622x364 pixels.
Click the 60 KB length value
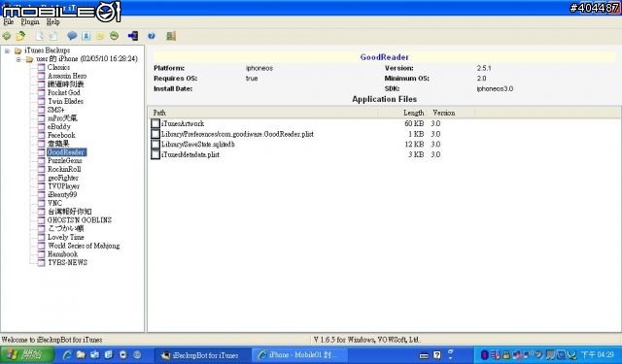click(414, 123)
